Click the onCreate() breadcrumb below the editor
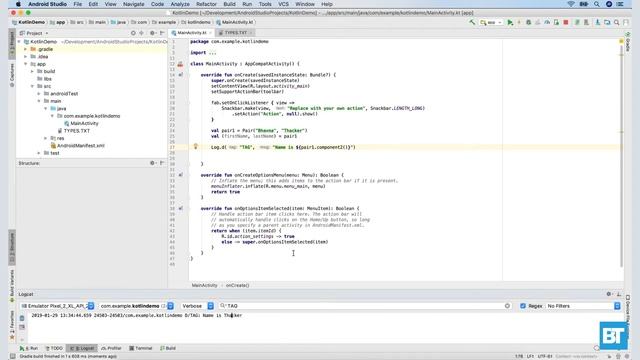Screen dimensions: 640x360 (x=237, y=285)
